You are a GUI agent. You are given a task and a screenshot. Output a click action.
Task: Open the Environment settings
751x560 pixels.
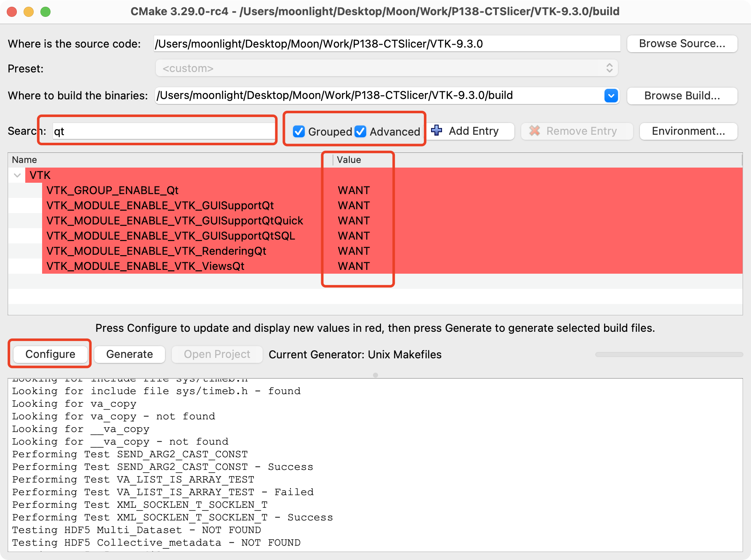click(x=688, y=131)
